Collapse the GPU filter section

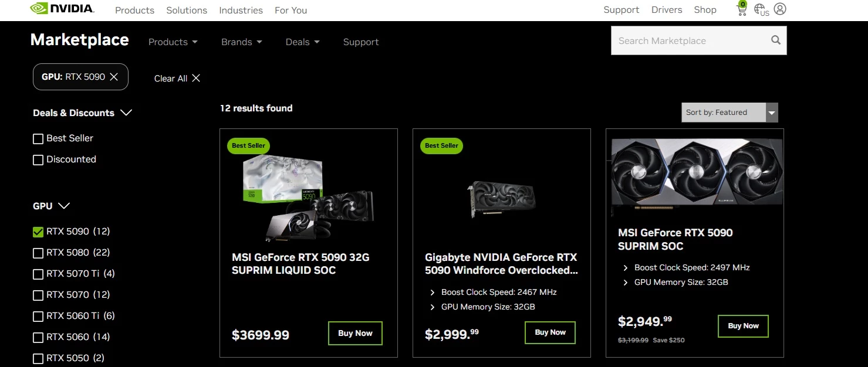point(65,206)
